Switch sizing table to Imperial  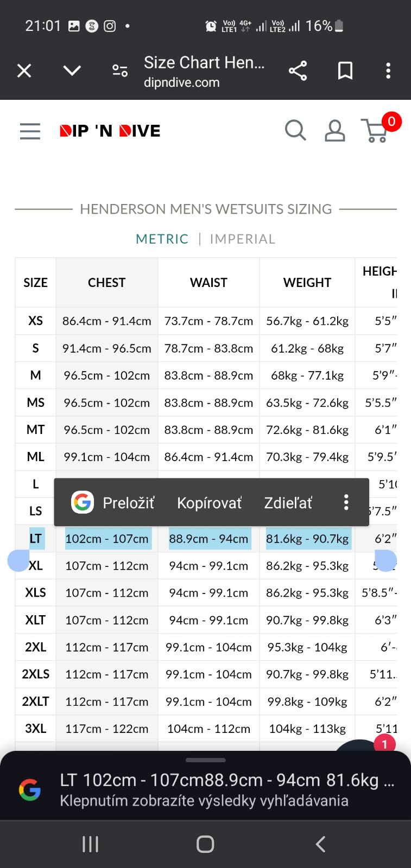(x=243, y=239)
